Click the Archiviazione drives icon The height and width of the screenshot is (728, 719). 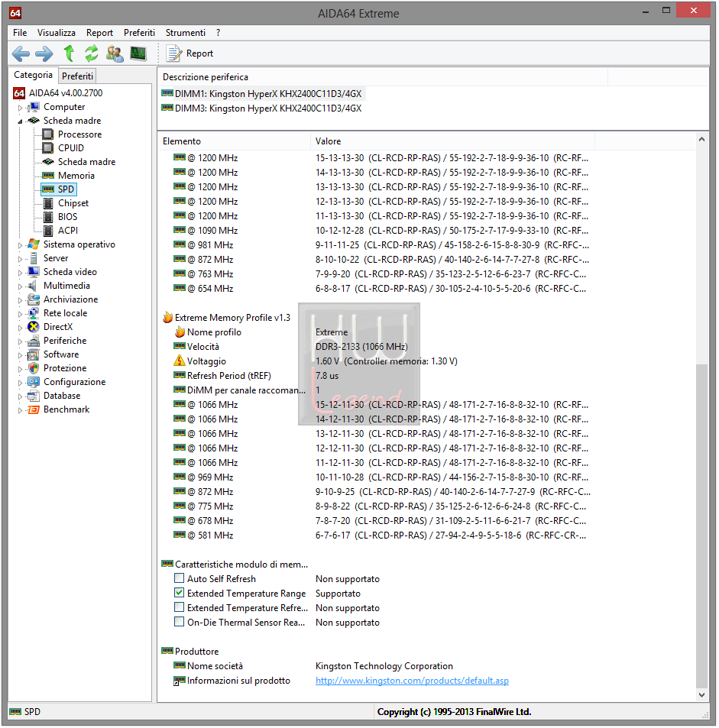click(x=34, y=299)
